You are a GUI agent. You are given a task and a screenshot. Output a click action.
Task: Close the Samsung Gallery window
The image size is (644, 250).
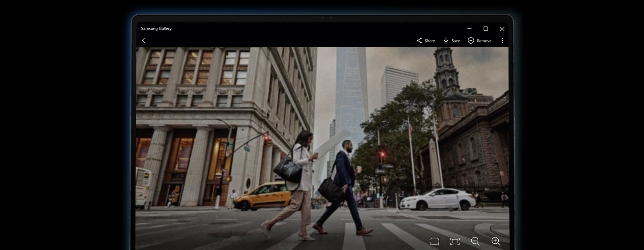(502, 29)
